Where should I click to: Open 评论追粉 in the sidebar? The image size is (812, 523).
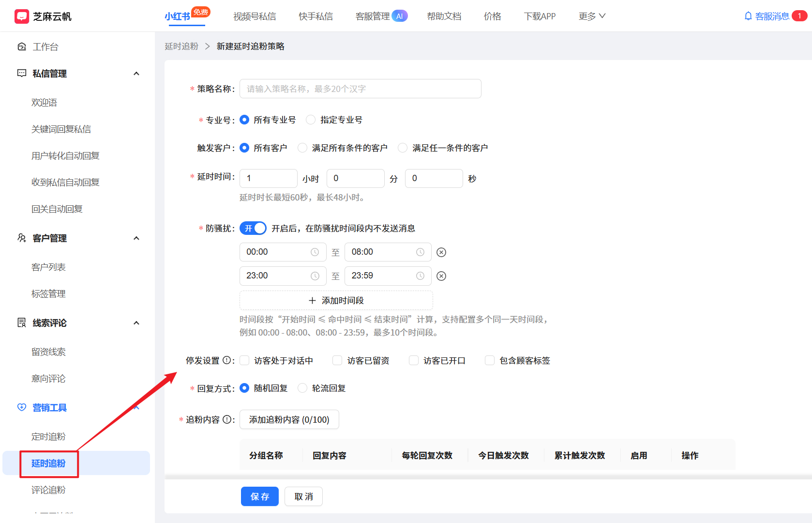click(x=48, y=490)
